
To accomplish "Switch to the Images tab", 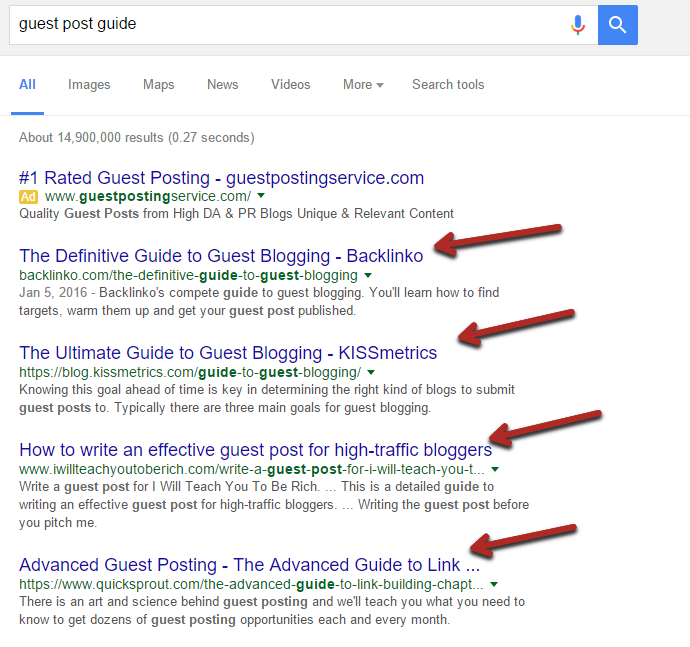I will pyautogui.click(x=89, y=85).
